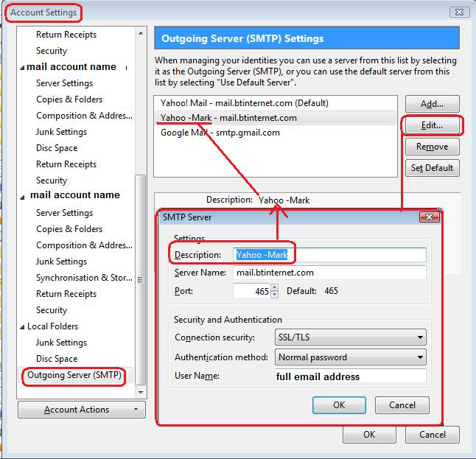Click the Description input field
The height and width of the screenshot is (459, 476).
329,255
